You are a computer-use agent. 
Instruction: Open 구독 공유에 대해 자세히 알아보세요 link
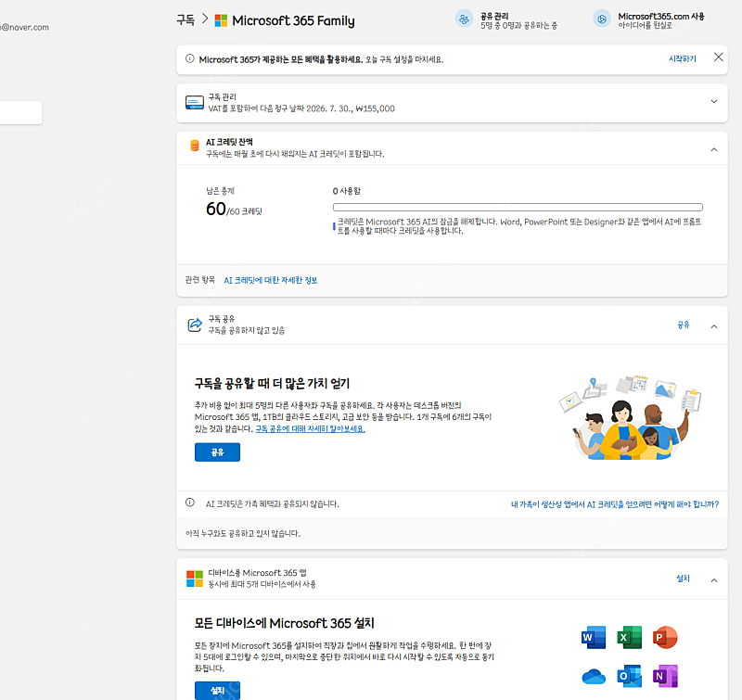click(311, 428)
